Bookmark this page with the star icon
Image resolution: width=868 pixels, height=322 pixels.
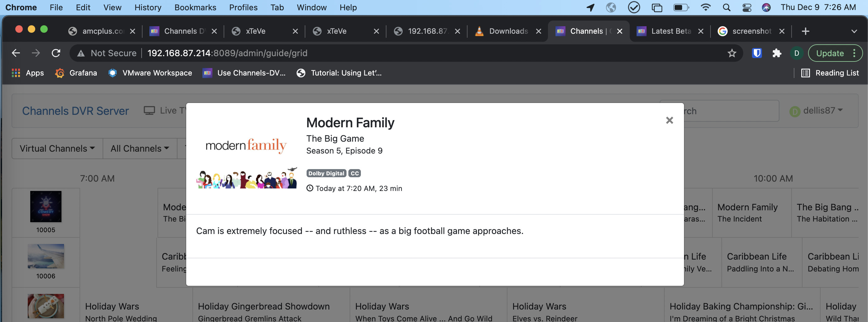click(x=731, y=53)
